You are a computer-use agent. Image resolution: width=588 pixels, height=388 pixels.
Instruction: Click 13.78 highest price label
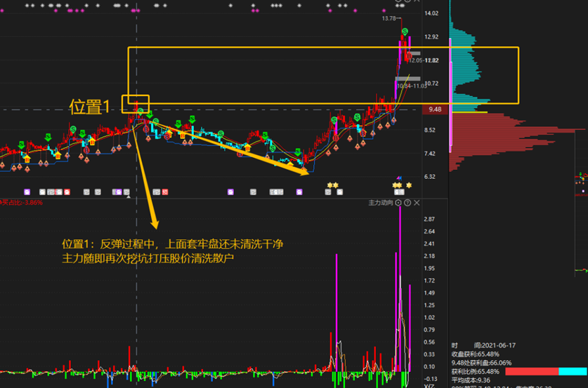(389, 18)
